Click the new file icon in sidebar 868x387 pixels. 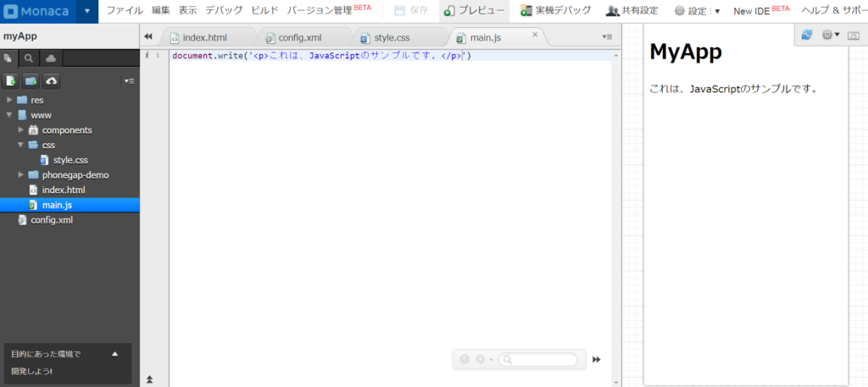click(11, 80)
